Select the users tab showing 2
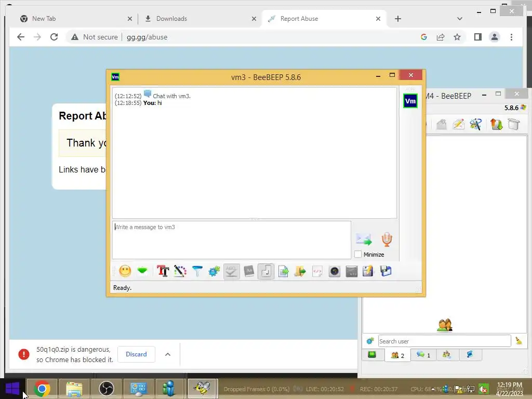The image size is (532, 399). tap(397, 355)
